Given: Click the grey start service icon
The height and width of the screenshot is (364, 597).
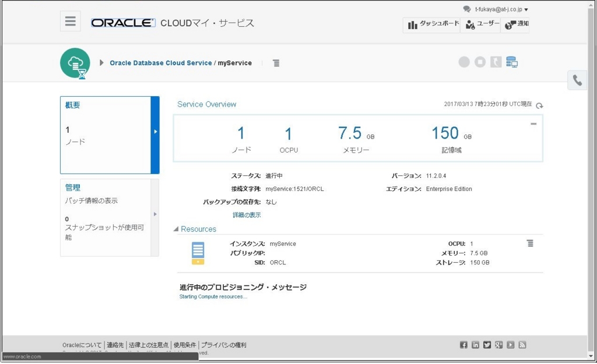Looking at the screenshot, I should click(463, 62).
